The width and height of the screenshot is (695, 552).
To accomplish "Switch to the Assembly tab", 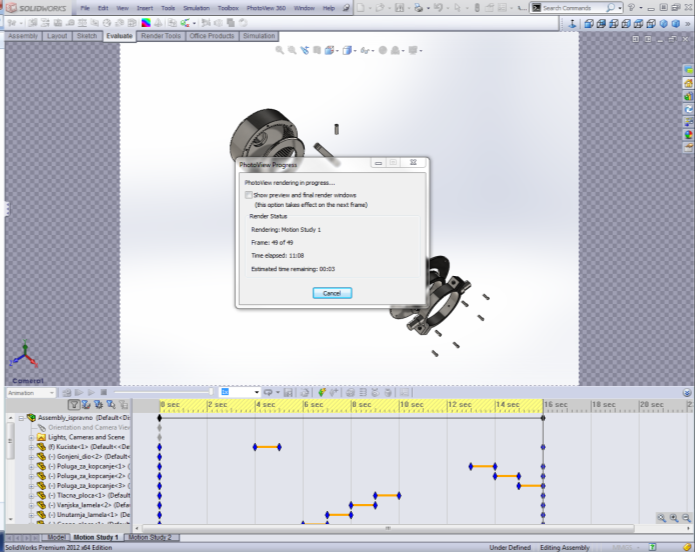I will click(x=23, y=36).
